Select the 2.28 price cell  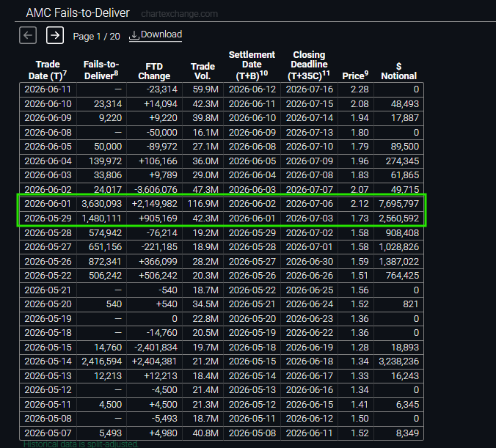[356, 89]
